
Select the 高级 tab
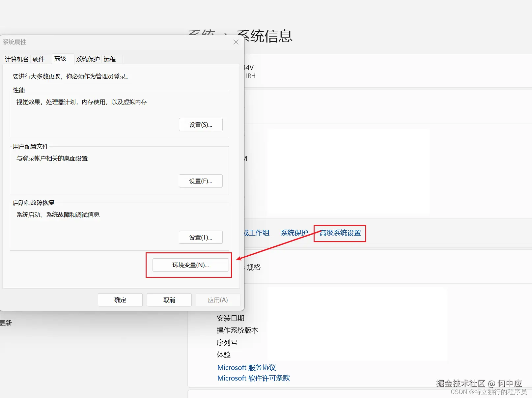60,58
